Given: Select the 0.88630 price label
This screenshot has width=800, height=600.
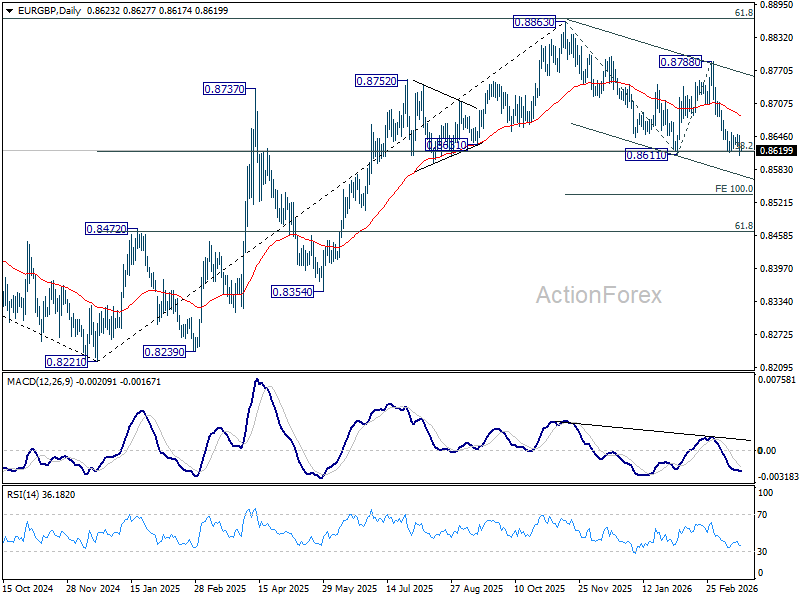Looking at the screenshot, I should (534, 22).
